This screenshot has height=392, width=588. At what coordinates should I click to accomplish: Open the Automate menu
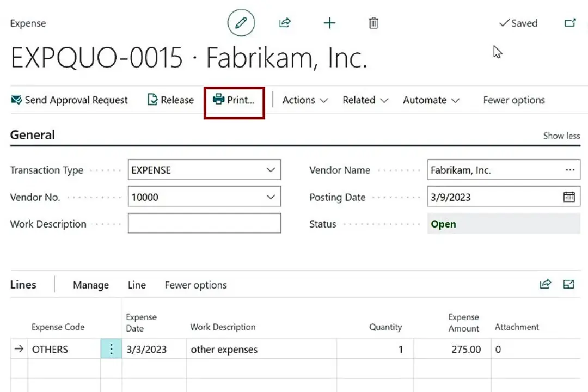[x=431, y=100]
